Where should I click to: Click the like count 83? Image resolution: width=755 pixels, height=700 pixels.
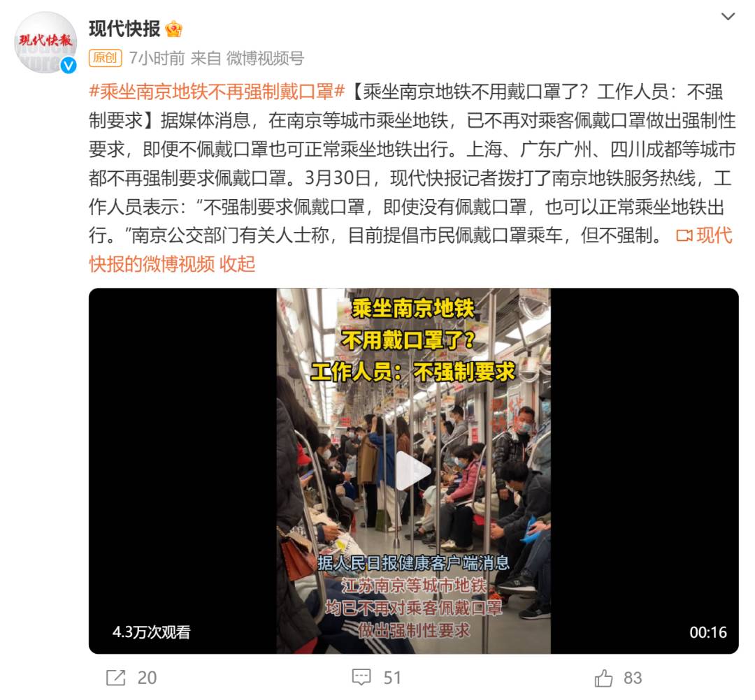pyautogui.click(x=633, y=678)
